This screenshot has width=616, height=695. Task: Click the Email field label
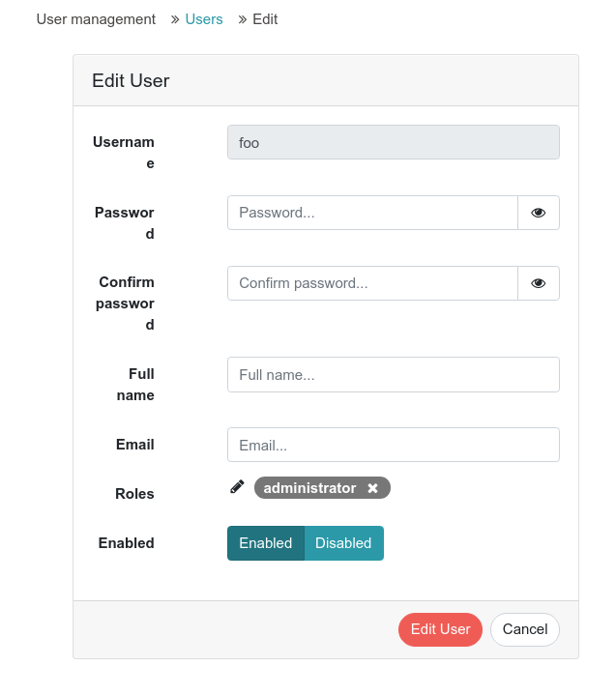coord(134,445)
